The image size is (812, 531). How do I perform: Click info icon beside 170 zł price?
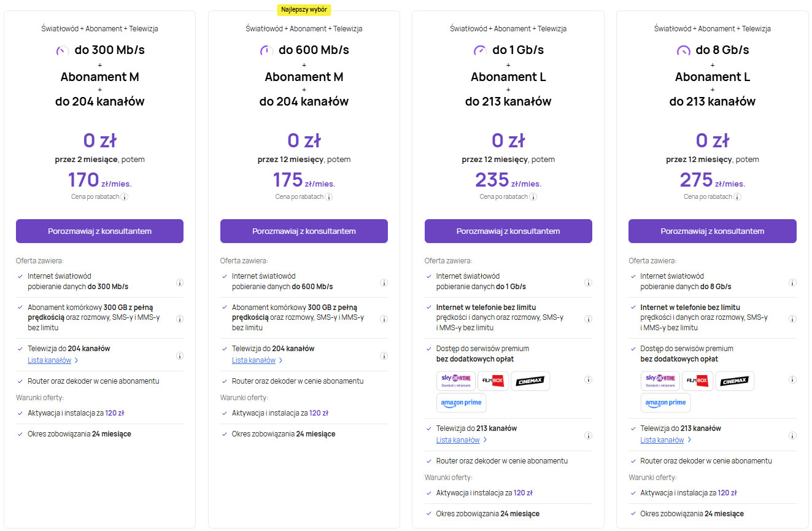coord(125,197)
